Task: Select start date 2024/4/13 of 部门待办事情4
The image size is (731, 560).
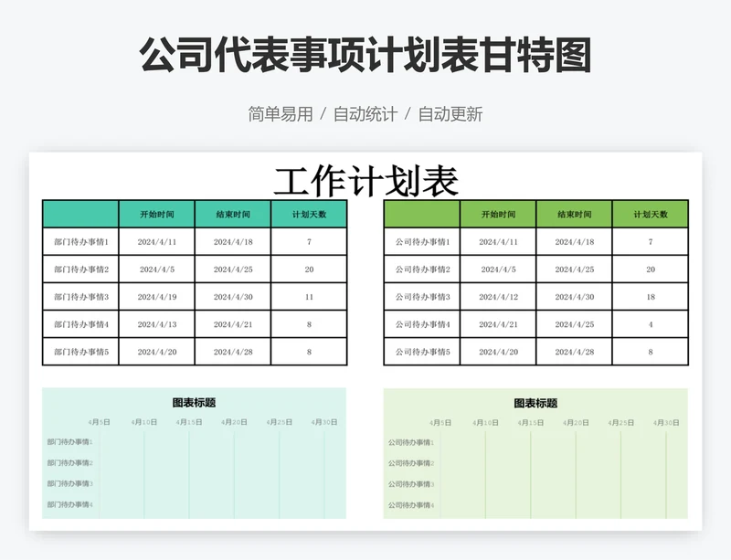Action: tap(157, 324)
